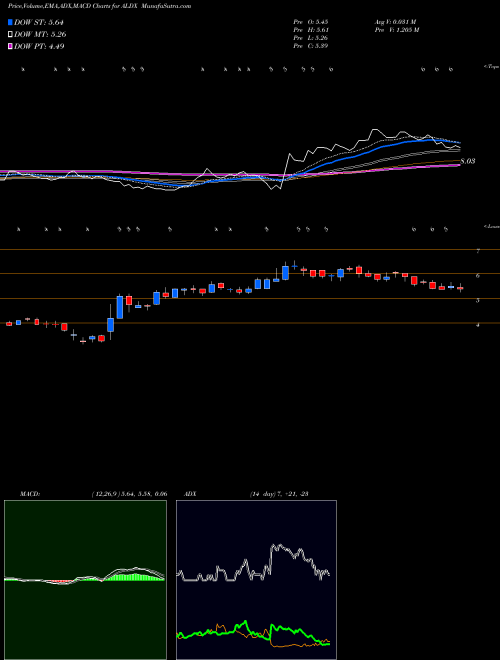This screenshot has height=660, width=500.
Task: Click the MACD (12,26,9) values text
Action: tap(129, 494)
